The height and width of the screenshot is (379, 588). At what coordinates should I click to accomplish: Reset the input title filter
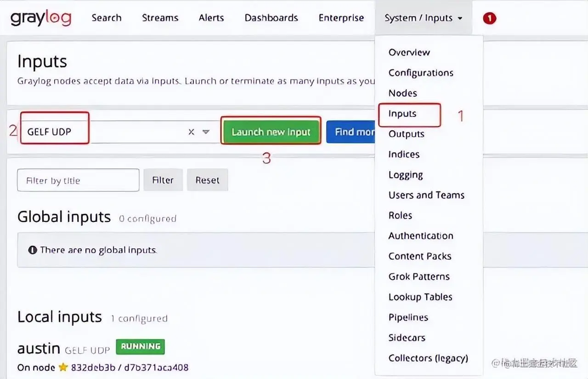pos(207,180)
